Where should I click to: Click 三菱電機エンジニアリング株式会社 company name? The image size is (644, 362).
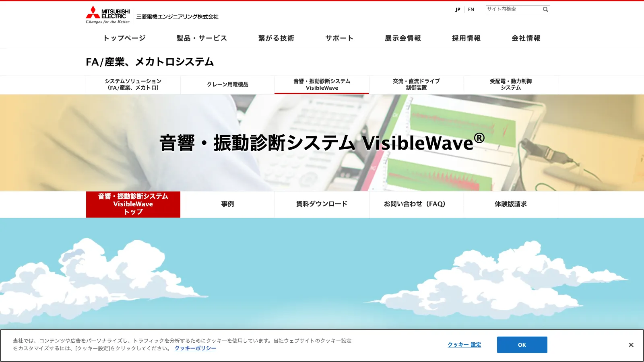pyautogui.click(x=177, y=17)
